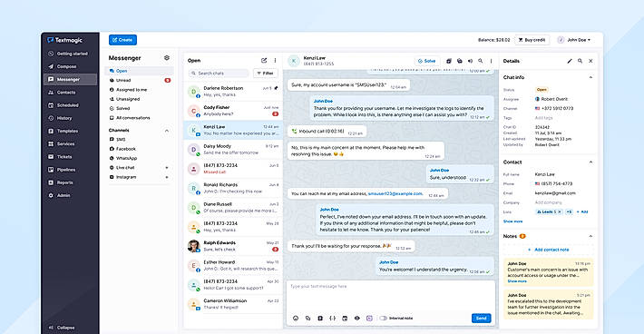Viewport: 644px width, 334px height.
Task: Open Ralph Edwards' conversation thumbnail
Action: 193,246
